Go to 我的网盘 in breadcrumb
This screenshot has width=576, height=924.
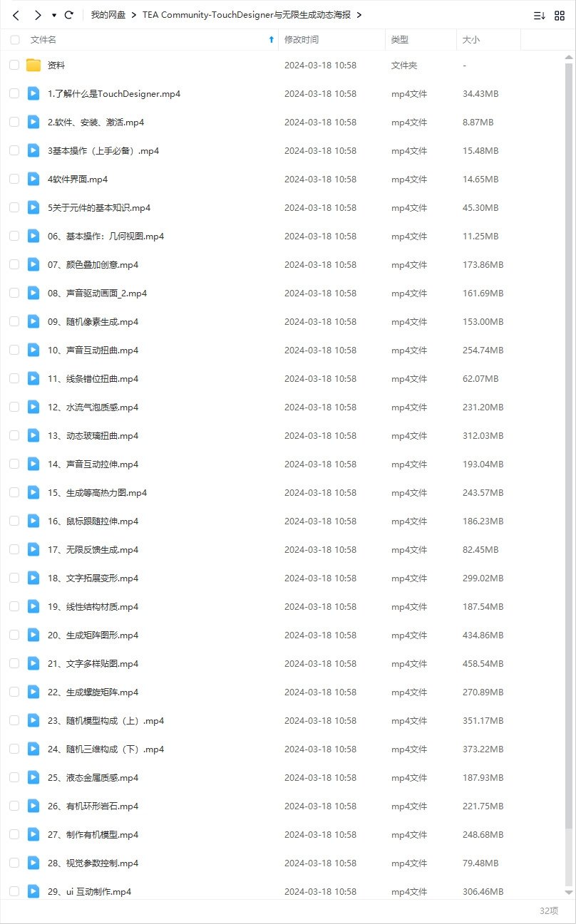108,15
